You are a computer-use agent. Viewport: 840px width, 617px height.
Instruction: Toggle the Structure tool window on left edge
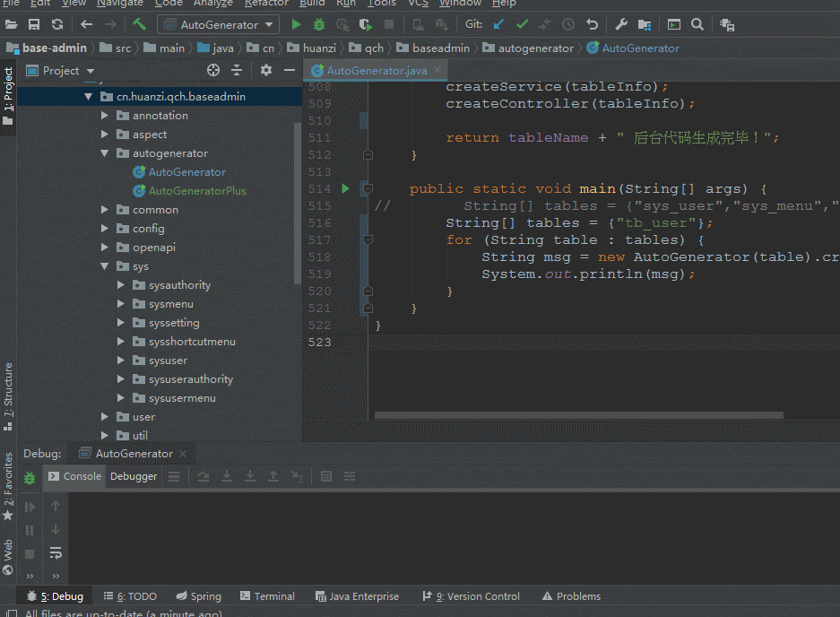pyautogui.click(x=8, y=390)
